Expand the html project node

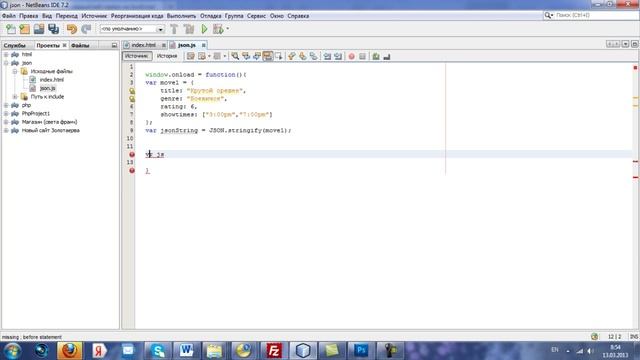[6, 54]
